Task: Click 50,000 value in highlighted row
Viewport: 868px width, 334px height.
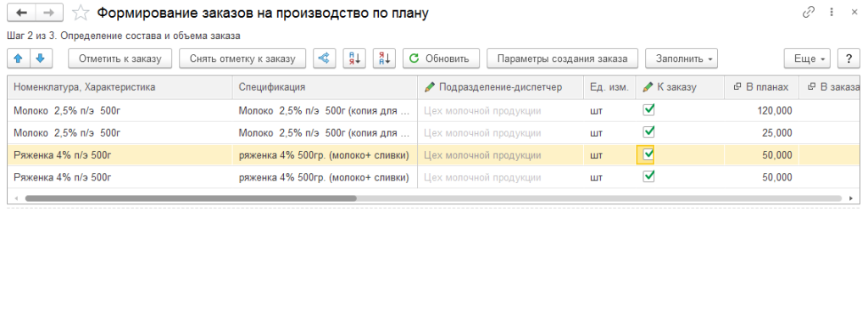Action: pos(777,155)
